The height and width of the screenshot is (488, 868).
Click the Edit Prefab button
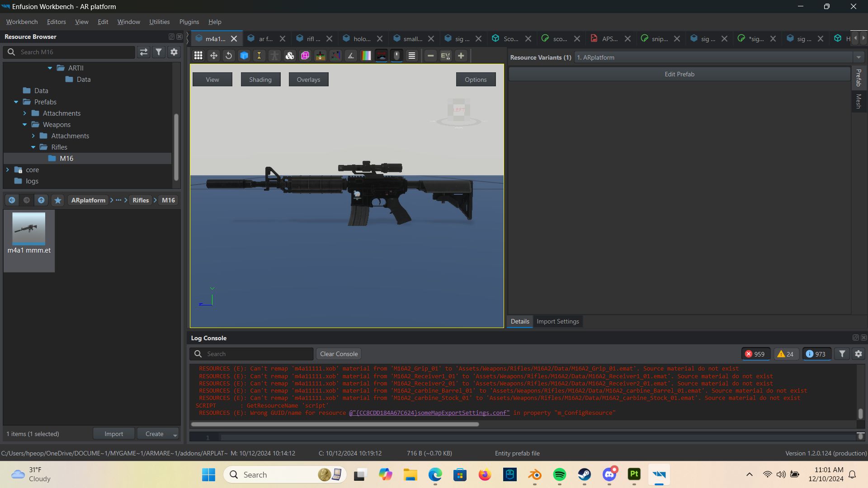[x=679, y=74]
